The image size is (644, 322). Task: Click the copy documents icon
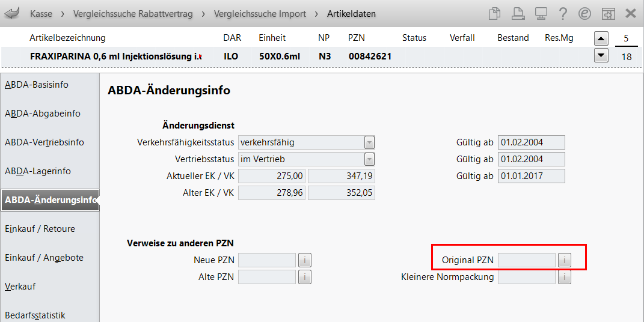[495, 13]
